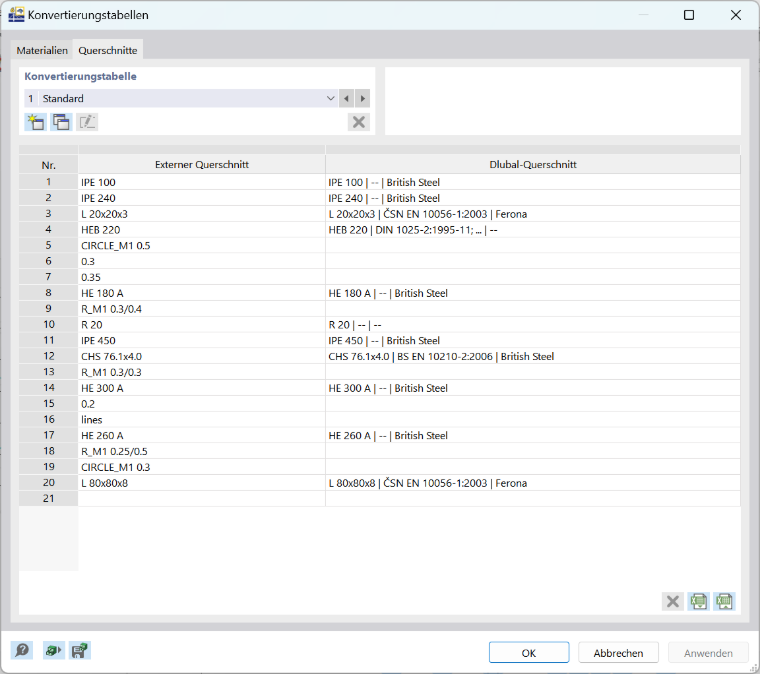The height and width of the screenshot is (674, 760).
Task: Select row header number 5
Action: (x=48, y=246)
